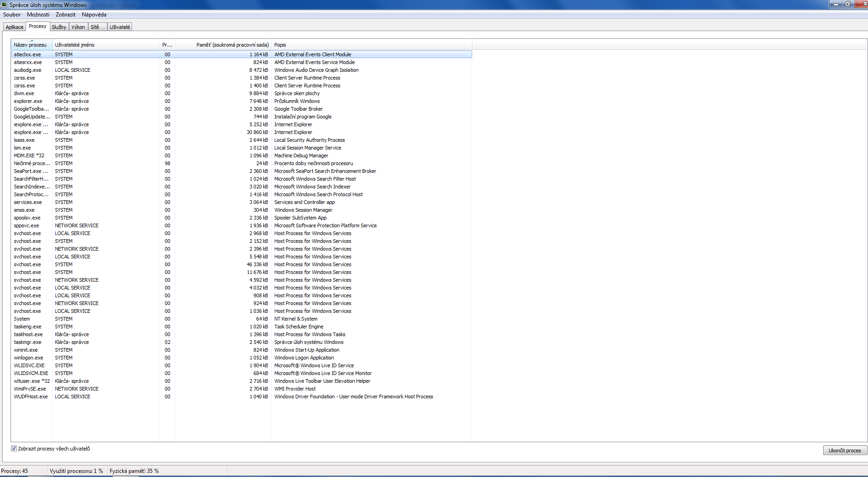Sort by Paměť (soukromá pracovní sada) header
The width and height of the screenshot is (868, 477).
click(x=224, y=45)
